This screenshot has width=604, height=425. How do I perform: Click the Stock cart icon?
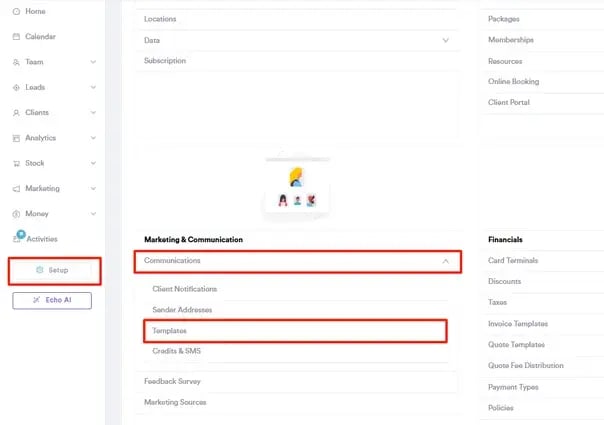click(x=16, y=163)
